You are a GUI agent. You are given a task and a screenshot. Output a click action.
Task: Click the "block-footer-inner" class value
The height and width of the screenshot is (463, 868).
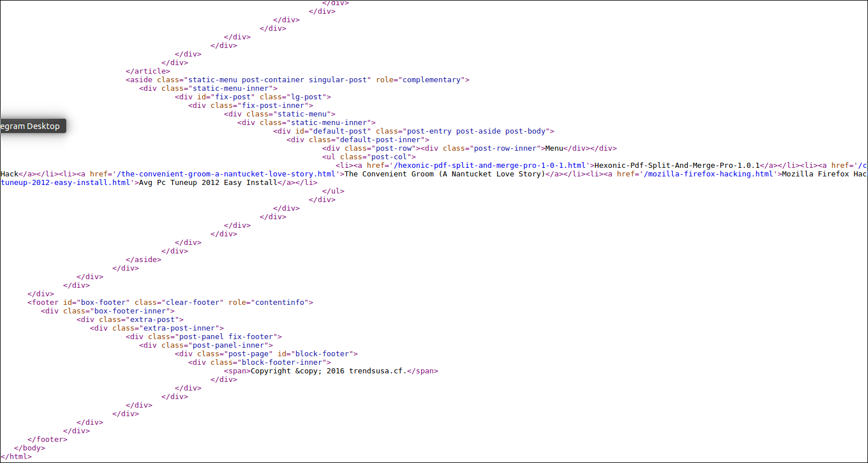click(x=282, y=363)
